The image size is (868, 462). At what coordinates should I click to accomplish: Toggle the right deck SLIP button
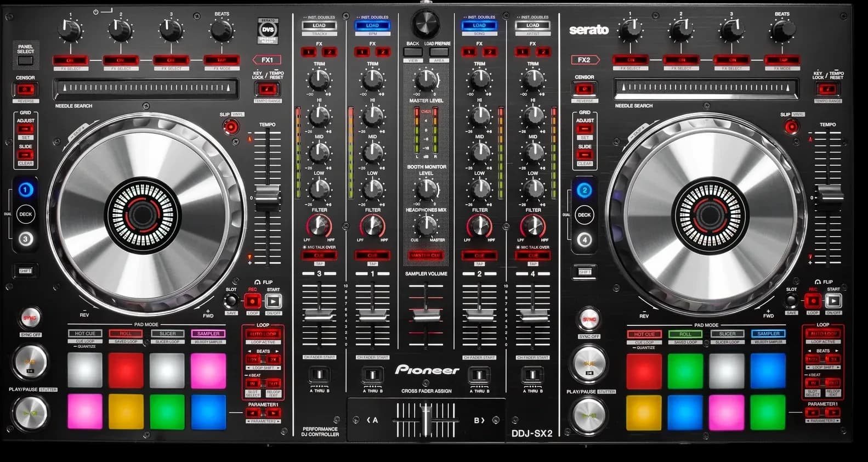click(791, 127)
